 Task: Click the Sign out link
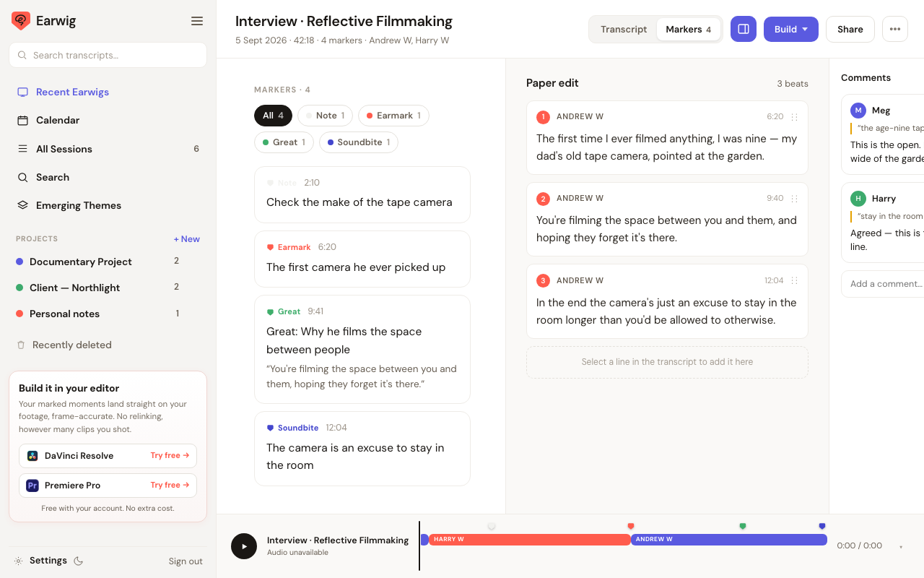186,561
